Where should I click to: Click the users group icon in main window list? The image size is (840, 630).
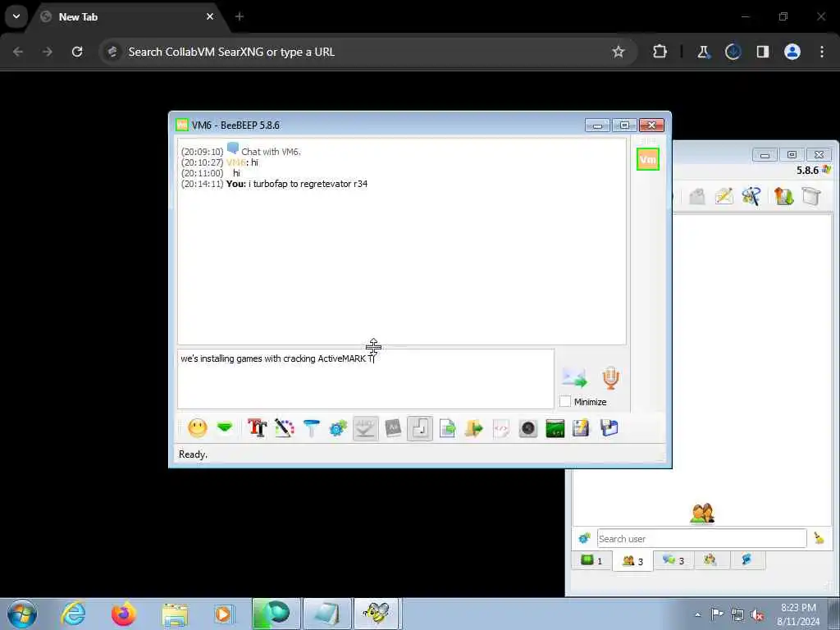[702, 514]
